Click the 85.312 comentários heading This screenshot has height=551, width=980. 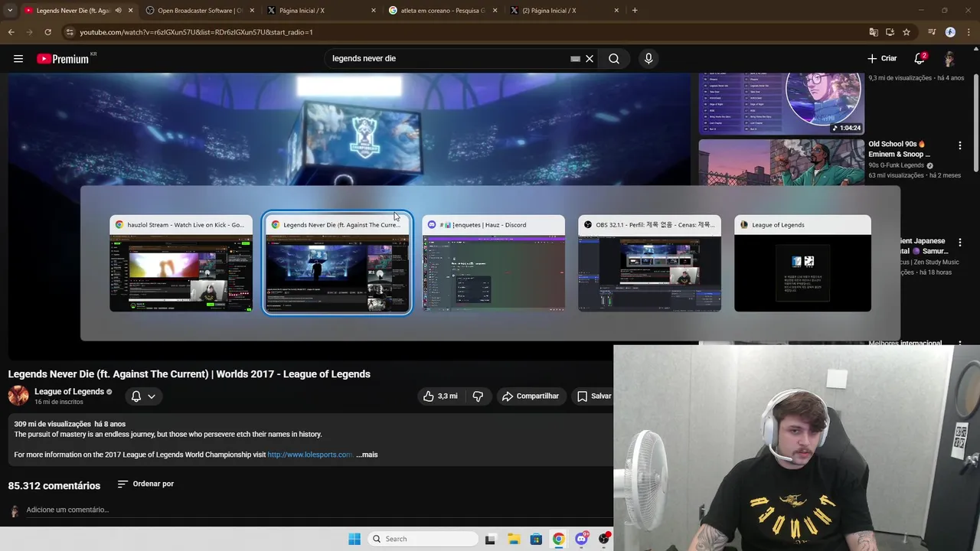coord(54,486)
